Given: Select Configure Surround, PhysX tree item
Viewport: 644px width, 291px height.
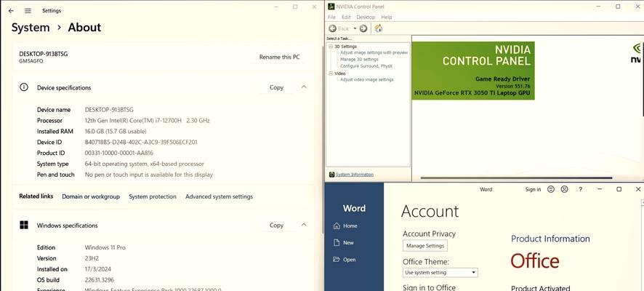Looking at the screenshot, I should tap(366, 65).
